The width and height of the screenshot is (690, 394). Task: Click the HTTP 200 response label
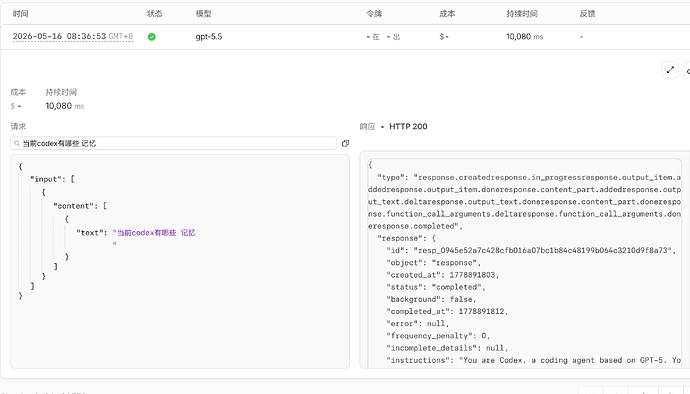pos(408,127)
